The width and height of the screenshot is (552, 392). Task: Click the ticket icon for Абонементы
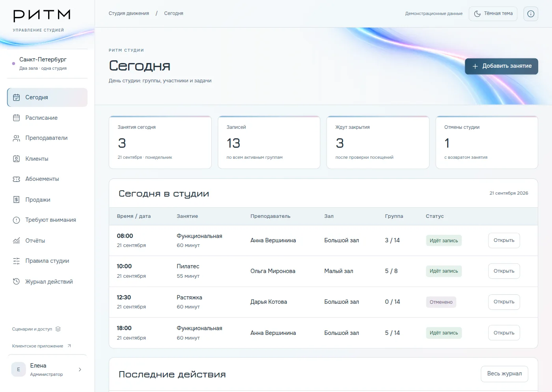(x=16, y=179)
